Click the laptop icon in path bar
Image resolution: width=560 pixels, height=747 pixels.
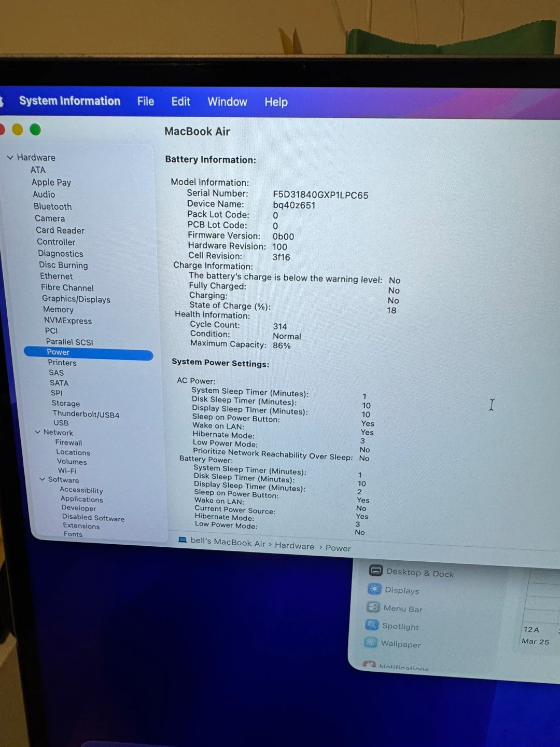(183, 539)
